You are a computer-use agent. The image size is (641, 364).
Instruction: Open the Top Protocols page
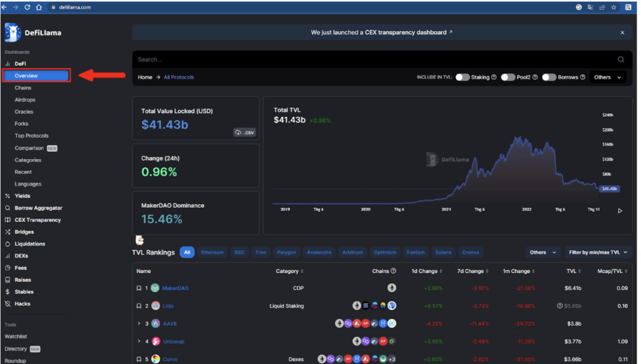coord(31,136)
